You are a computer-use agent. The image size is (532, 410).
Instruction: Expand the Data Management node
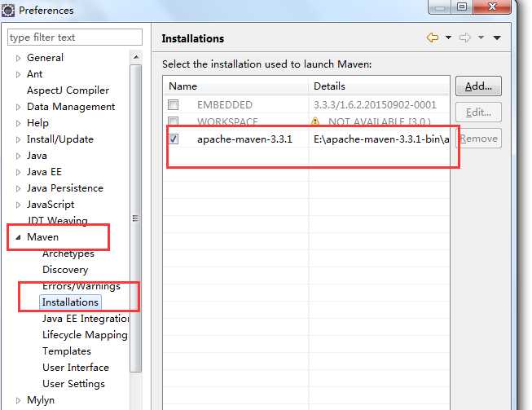pyautogui.click(x=18, y=107)
